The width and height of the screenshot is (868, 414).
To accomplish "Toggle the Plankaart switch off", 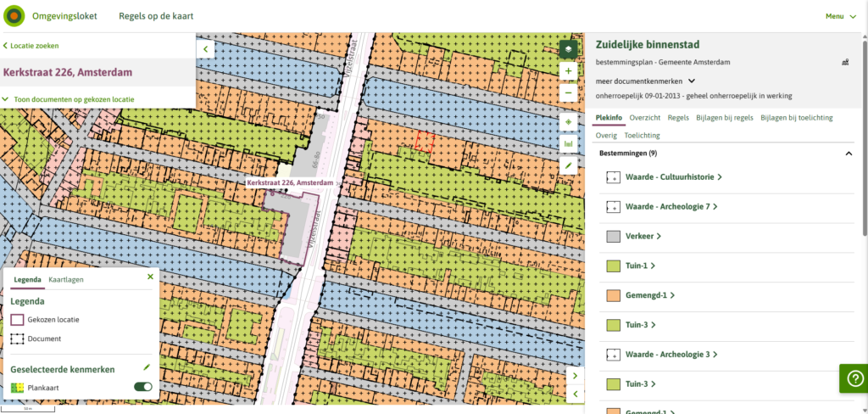I will click(x=143, y=387).
